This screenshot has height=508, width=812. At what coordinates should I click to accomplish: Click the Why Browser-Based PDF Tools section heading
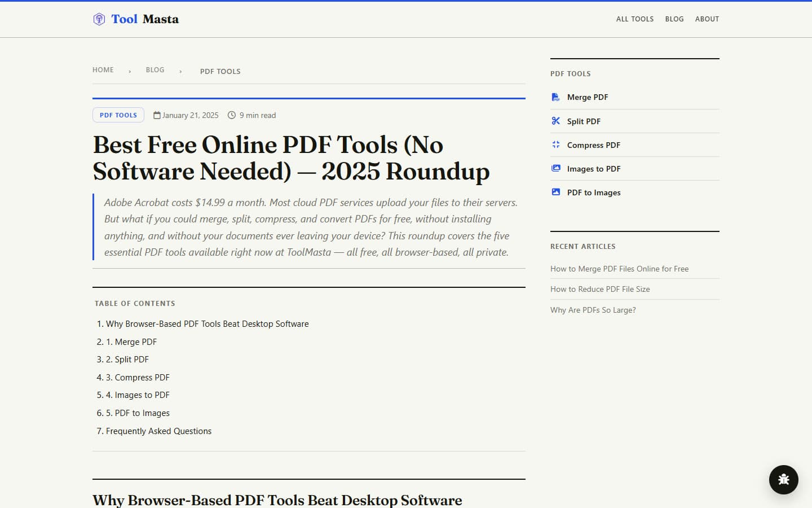(x=277, y=500)
